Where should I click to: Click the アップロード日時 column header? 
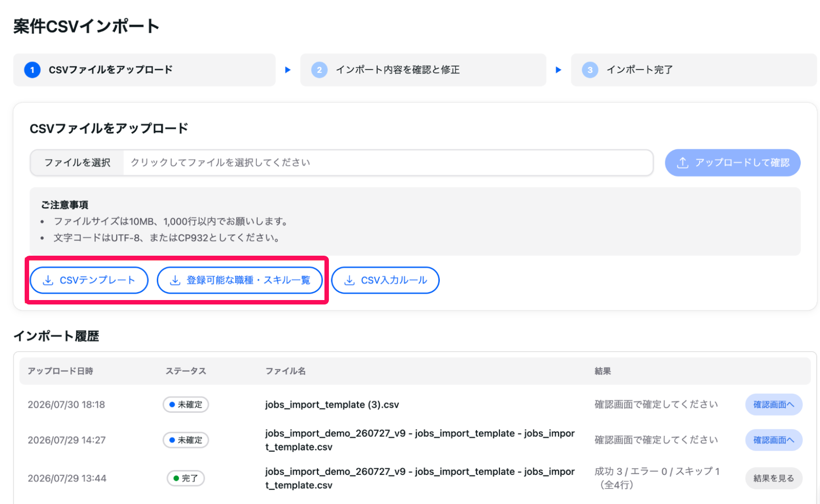[x=60, y=371]
